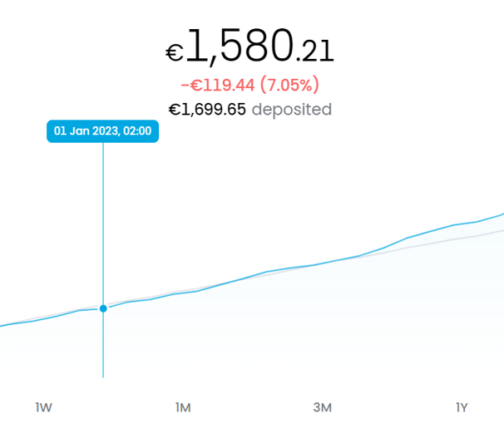Click crosshair line between tooltip and dot

click(103, 224)
